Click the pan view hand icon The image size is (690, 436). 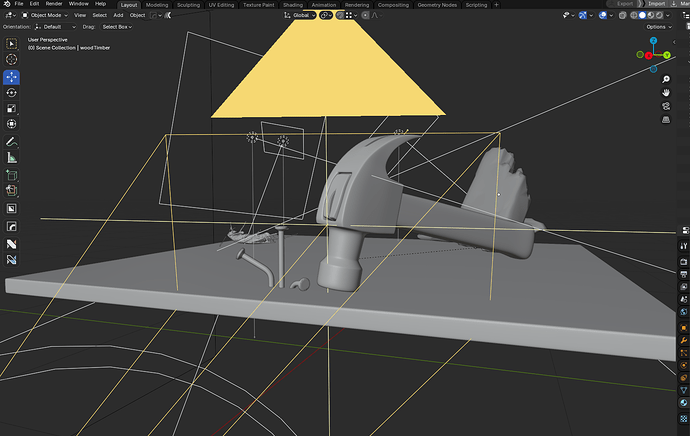[666, 93]
